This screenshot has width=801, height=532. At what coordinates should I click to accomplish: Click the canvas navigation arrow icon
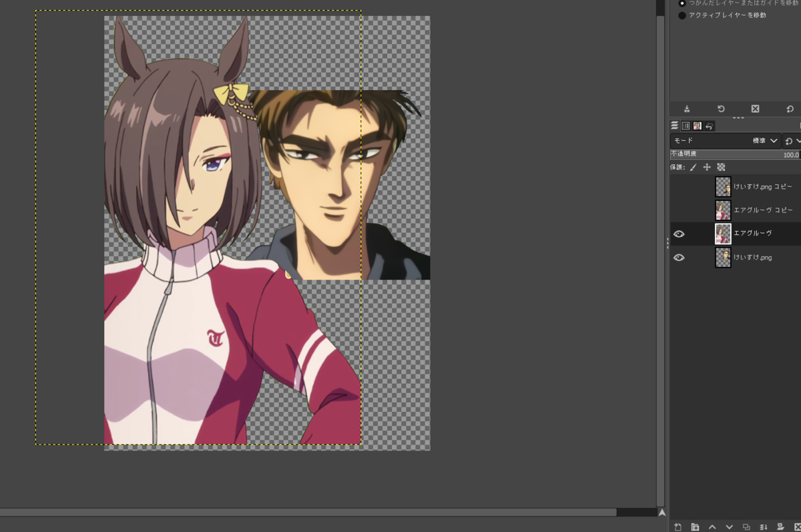point(661,513)
